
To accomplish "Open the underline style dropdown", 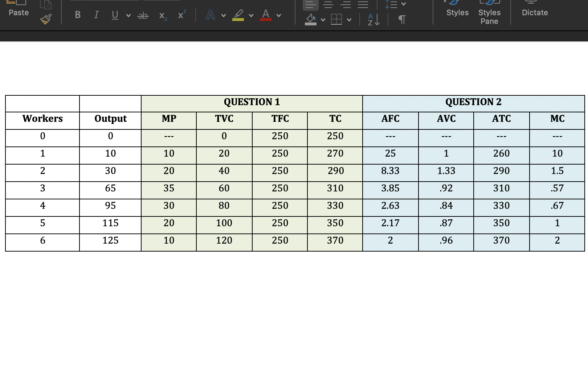I will pos(128,16).
